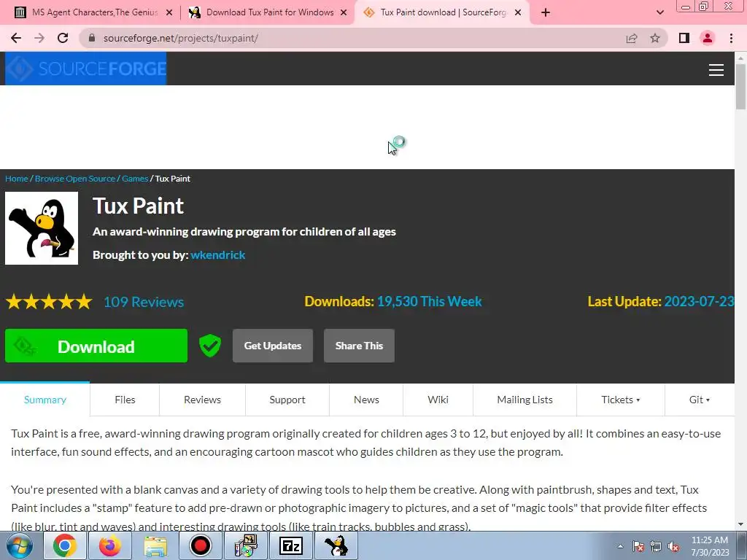747x560 pixels.
Task: Open the News tab
Action: click(366, 400)
